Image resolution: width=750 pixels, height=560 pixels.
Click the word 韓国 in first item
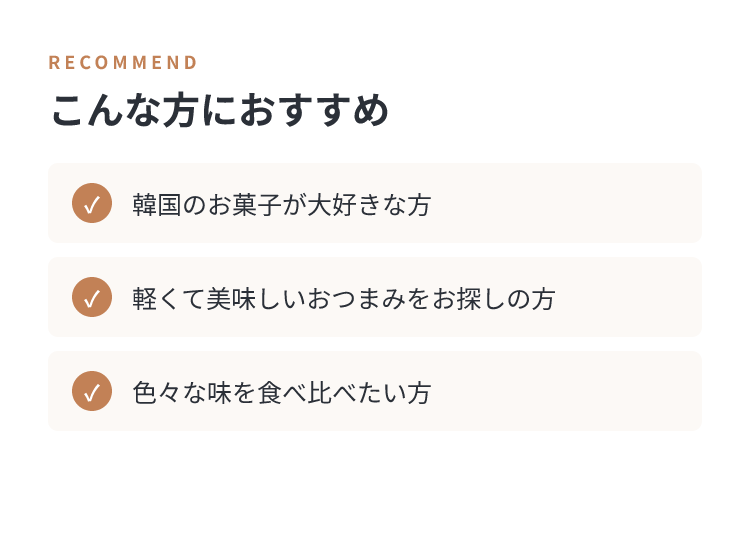tap(157, 205)
